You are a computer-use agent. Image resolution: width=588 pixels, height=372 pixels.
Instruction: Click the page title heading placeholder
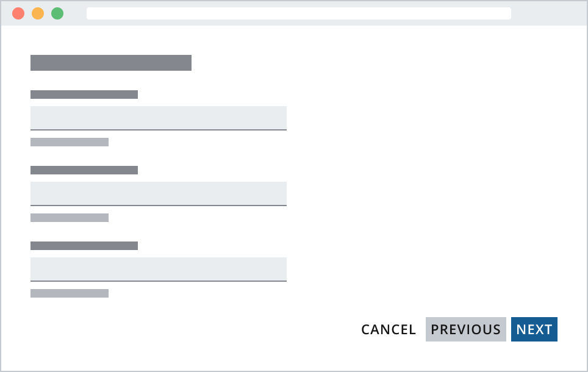[110, 62]
